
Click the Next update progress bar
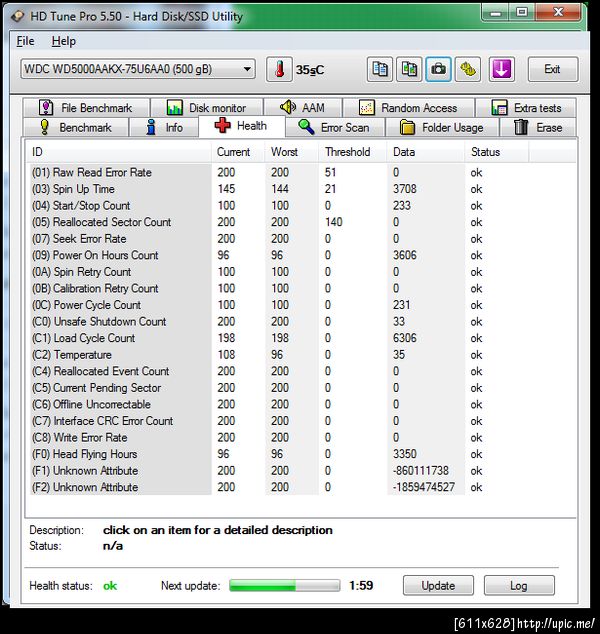[285, 585]
